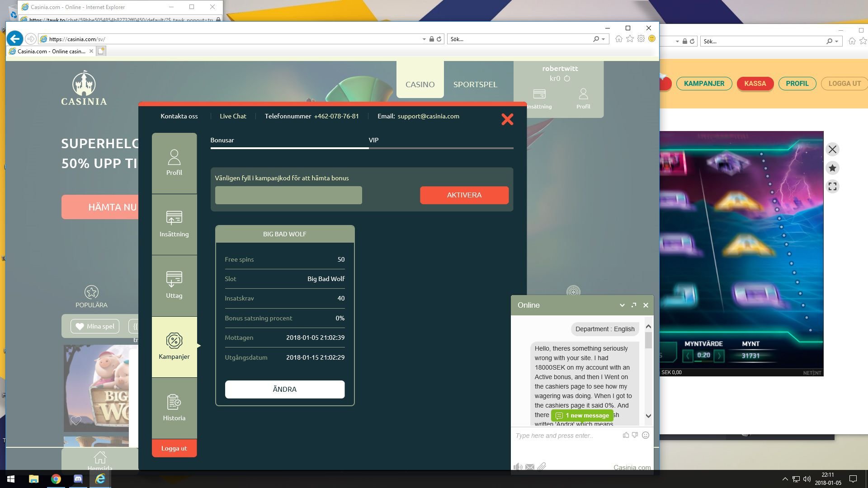Open the CASINO tab

(420, 84)
